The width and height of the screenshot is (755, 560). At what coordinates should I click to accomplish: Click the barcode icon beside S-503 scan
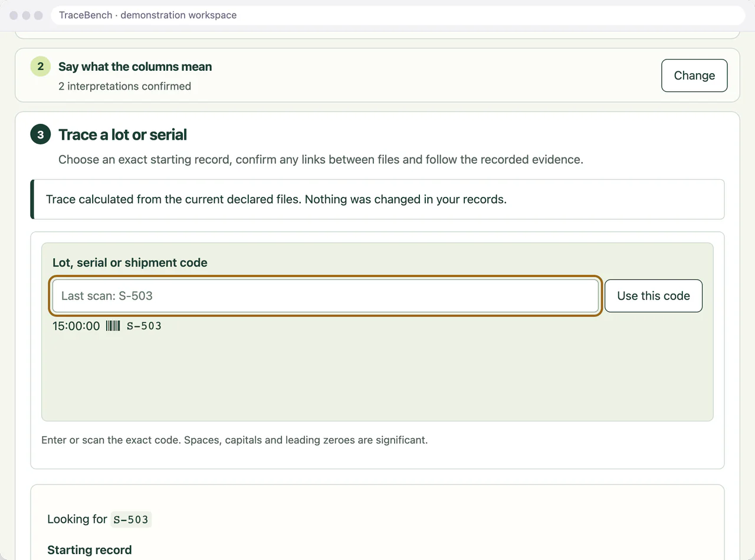coord(113,326)
